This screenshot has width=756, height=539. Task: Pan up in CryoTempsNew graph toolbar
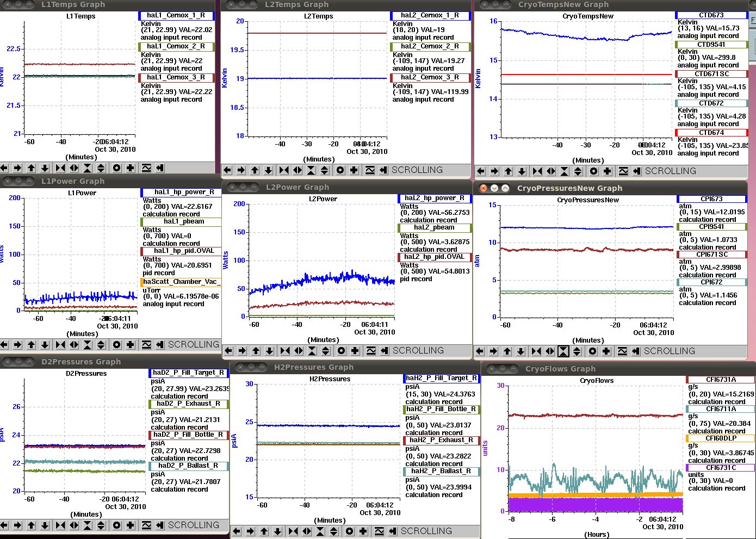click(508, 171)
